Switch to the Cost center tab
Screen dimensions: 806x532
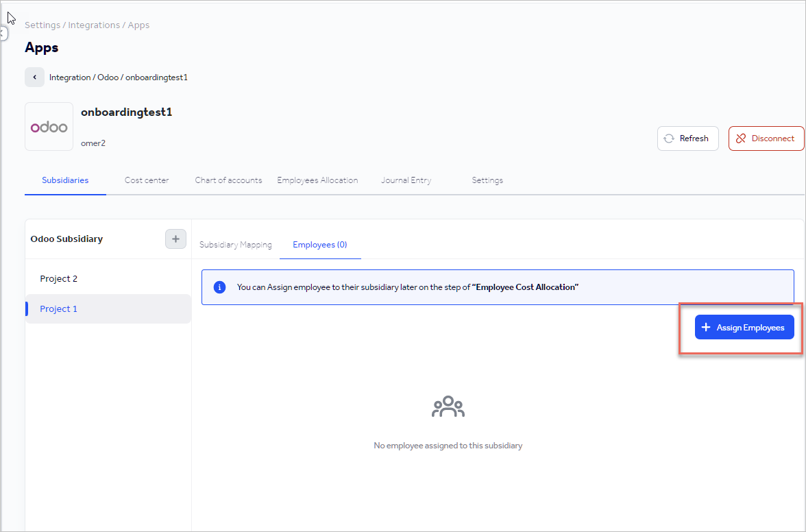[x=147, y=180]
